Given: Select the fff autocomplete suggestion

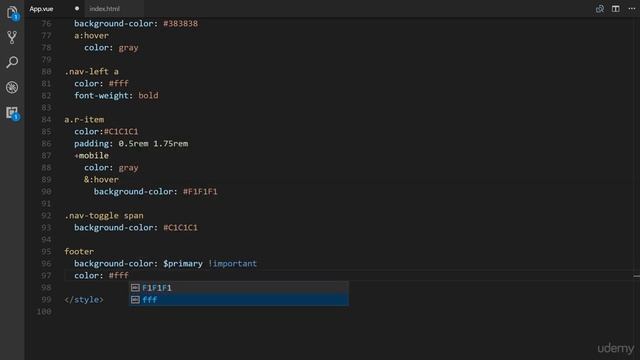Looking at the screenshot, I should coord(239,300).
